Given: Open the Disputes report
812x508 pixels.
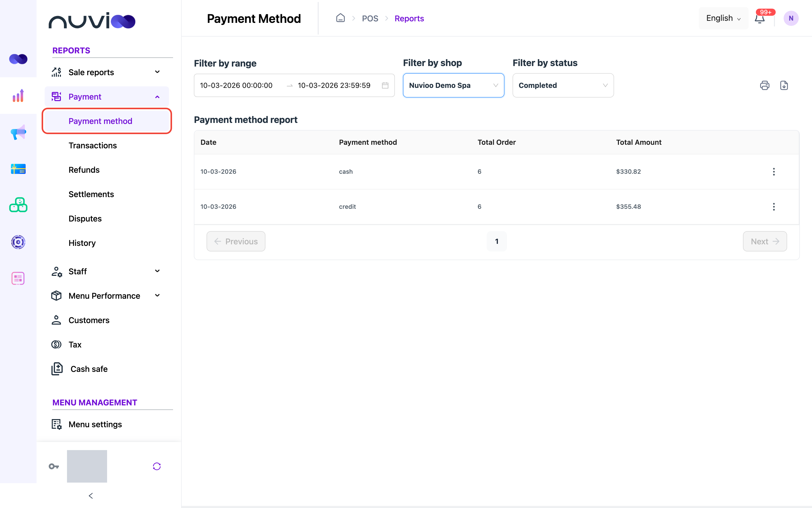Looking at the screenshot, I should coord(85,219).
